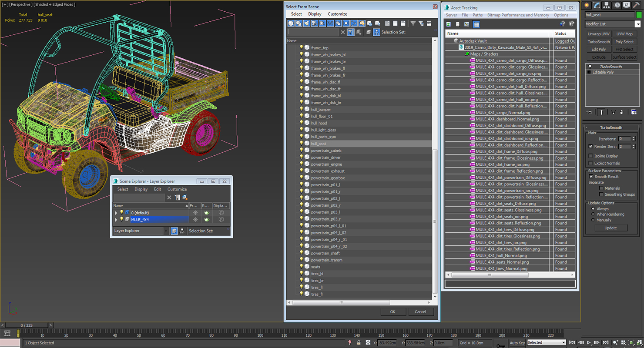Click Table View icon in Asset Tracking
Viewport: 644px width, 348px height.
(x=476, y=24)
